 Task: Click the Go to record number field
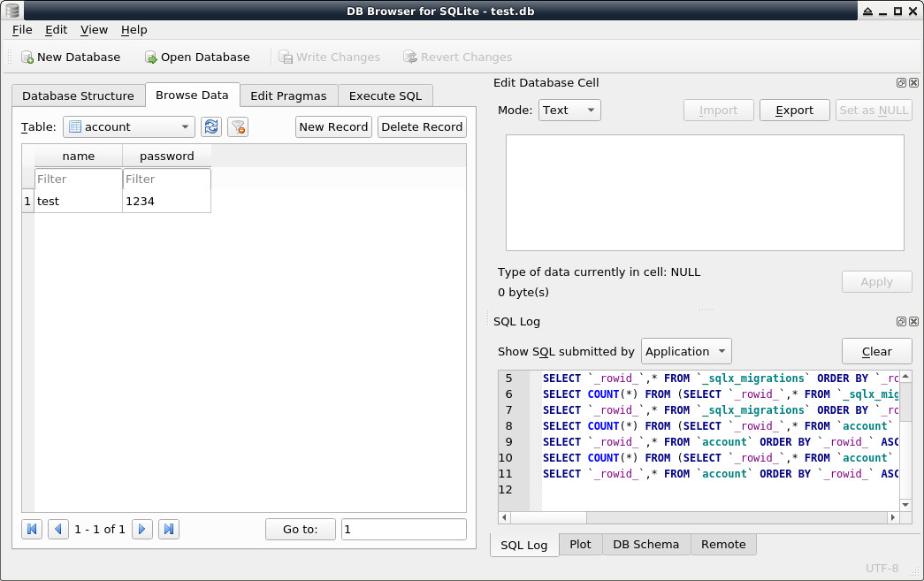point(404,529)
